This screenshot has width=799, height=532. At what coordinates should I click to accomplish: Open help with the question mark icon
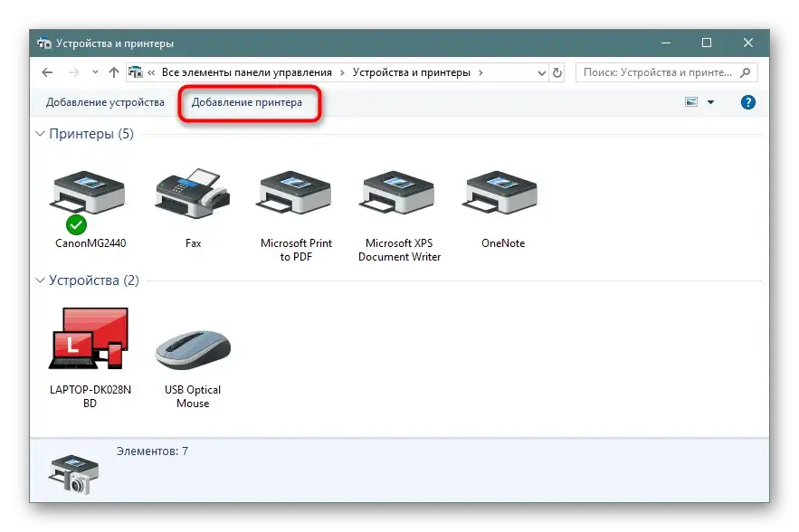tap(747, 103)
